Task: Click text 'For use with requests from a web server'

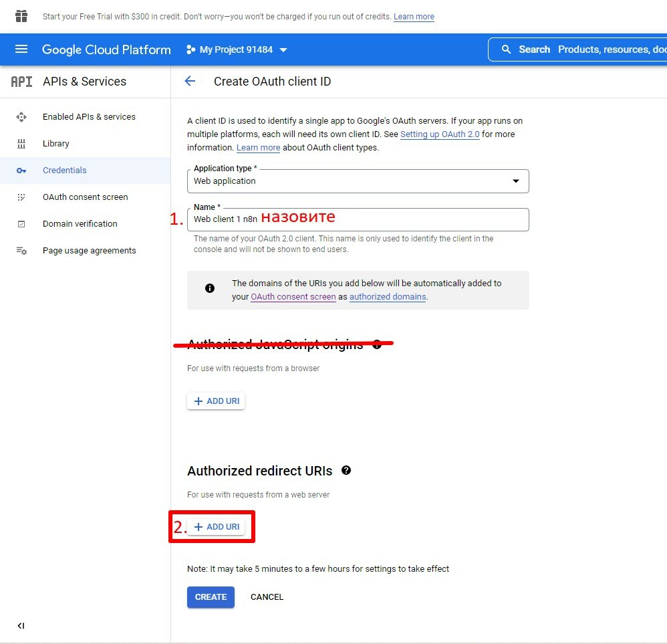Action: [x=258, y=495]
